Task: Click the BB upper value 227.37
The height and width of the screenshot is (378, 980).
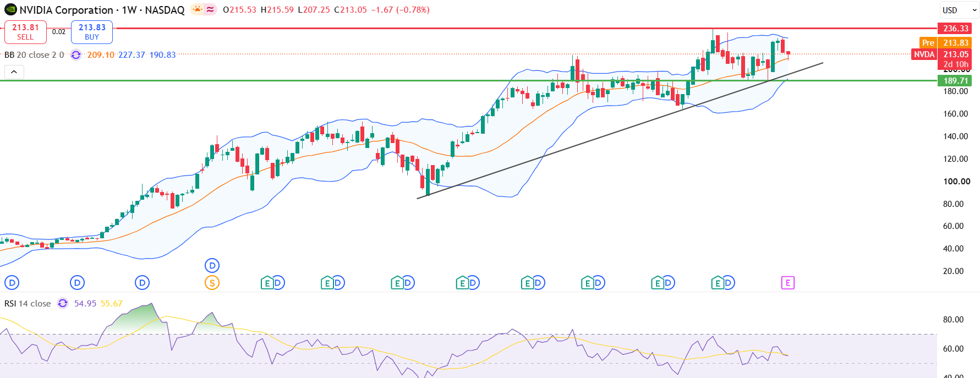Action: click(x=132, y=55)
